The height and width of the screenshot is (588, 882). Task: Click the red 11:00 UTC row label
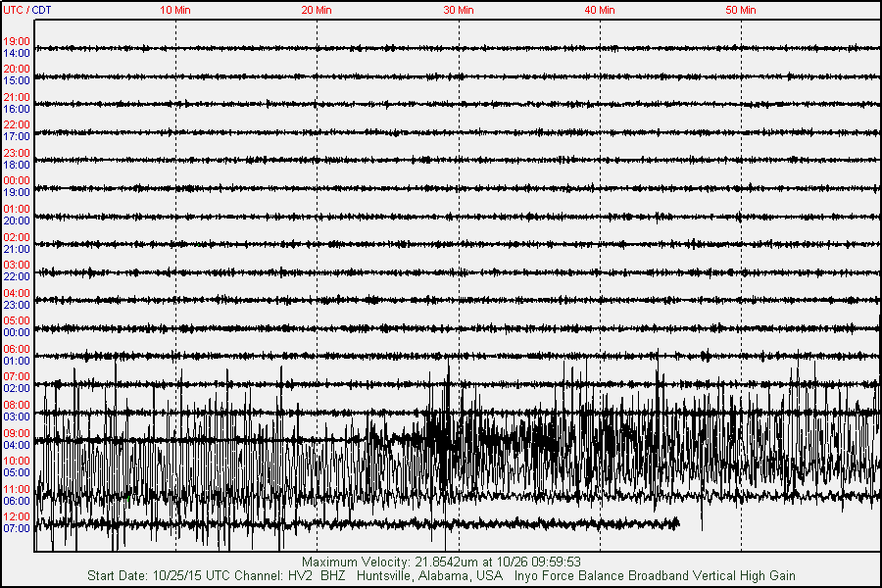pos(17,490)
